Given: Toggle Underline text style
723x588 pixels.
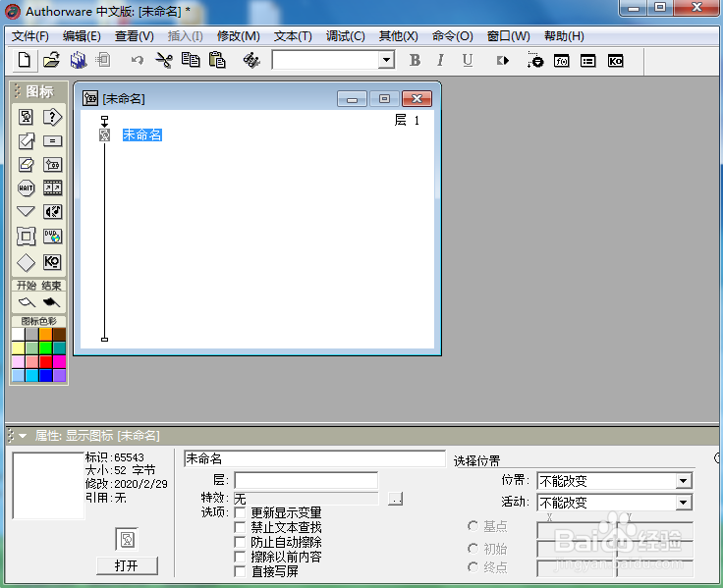Looking at the screenshot, I should pos(467,60).
